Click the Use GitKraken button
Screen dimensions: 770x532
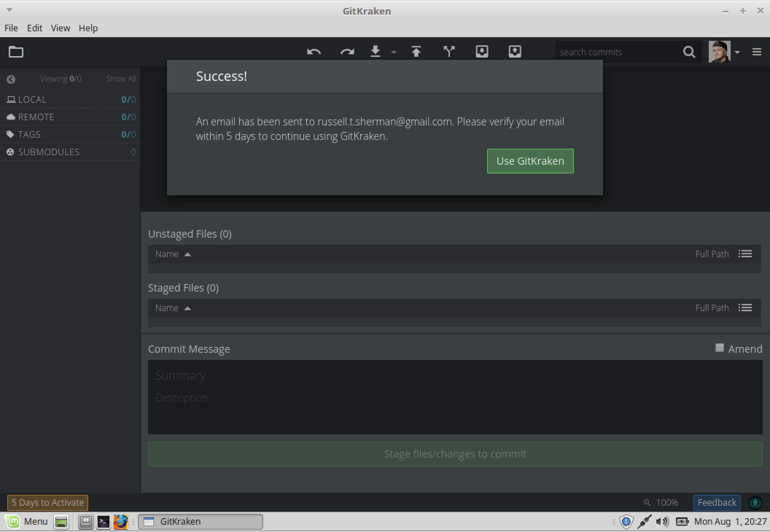coord(530,161)
